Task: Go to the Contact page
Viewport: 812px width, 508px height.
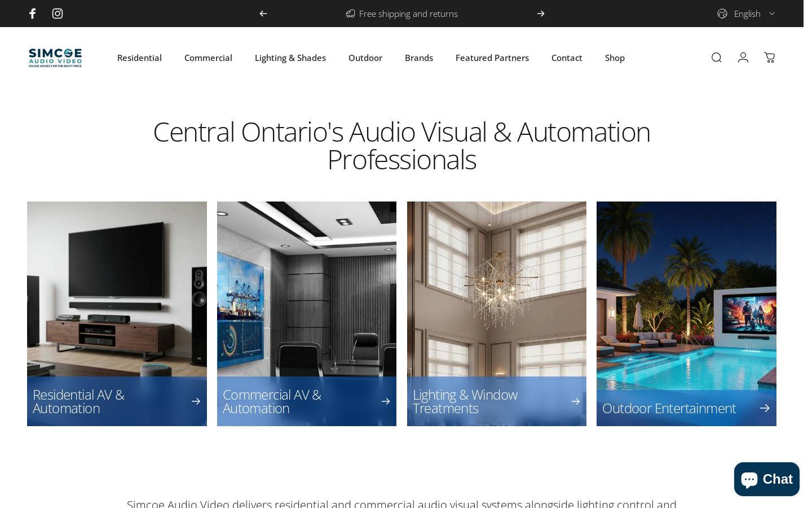Action: click(567, 58)
